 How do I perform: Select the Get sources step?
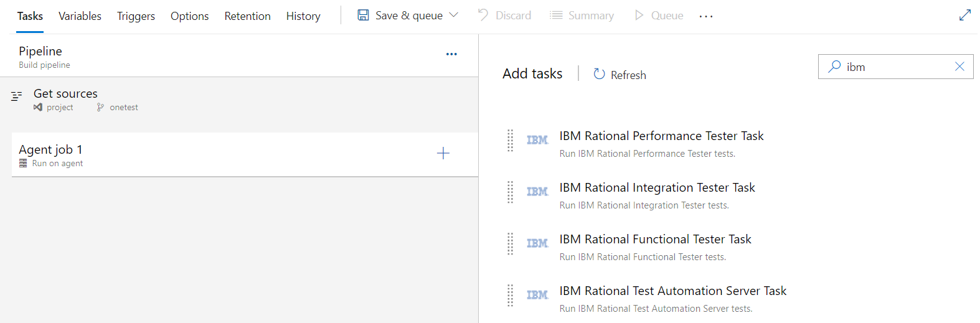[239, 100]
